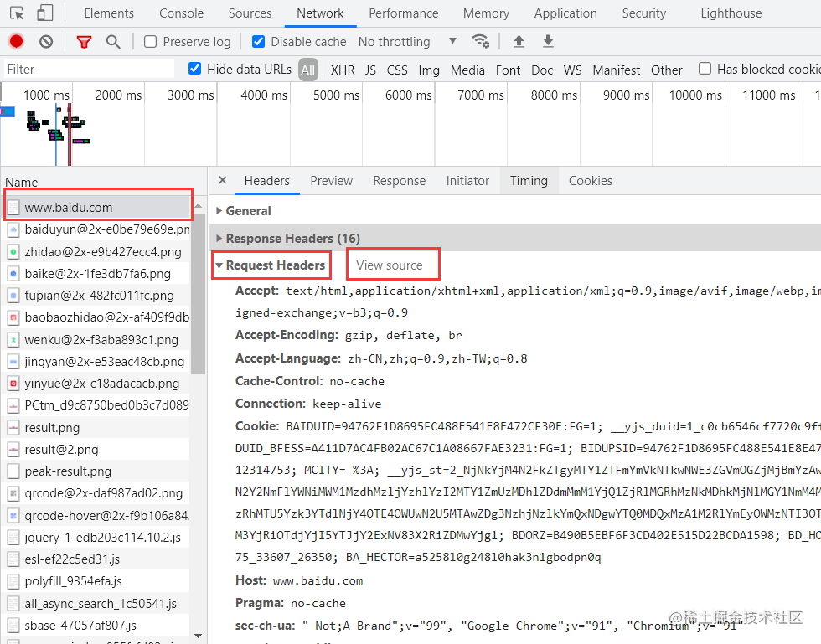The width and height of the screenshot is (821, 644).
Task: Open the Console panel tab
Action: [x=181, y=13]
